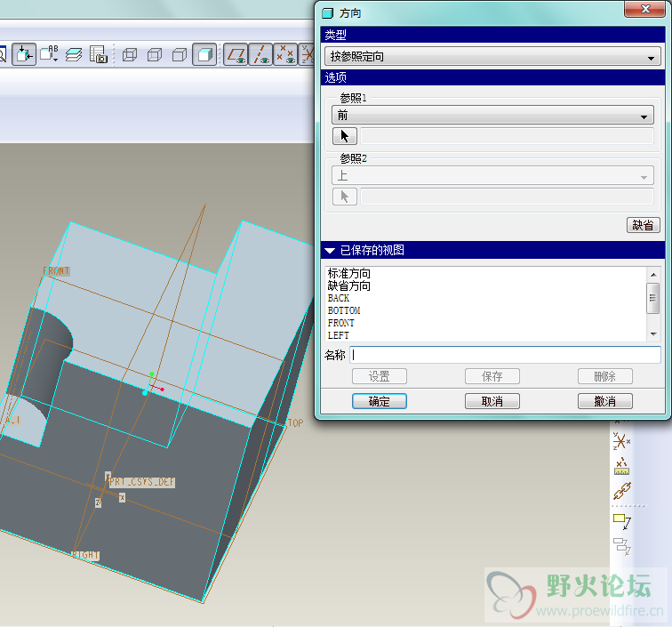This screenshot has height=627, width=672.
Task: Open the 类型 dropdown showing 按参照定向
Action: tap(492, 56)
